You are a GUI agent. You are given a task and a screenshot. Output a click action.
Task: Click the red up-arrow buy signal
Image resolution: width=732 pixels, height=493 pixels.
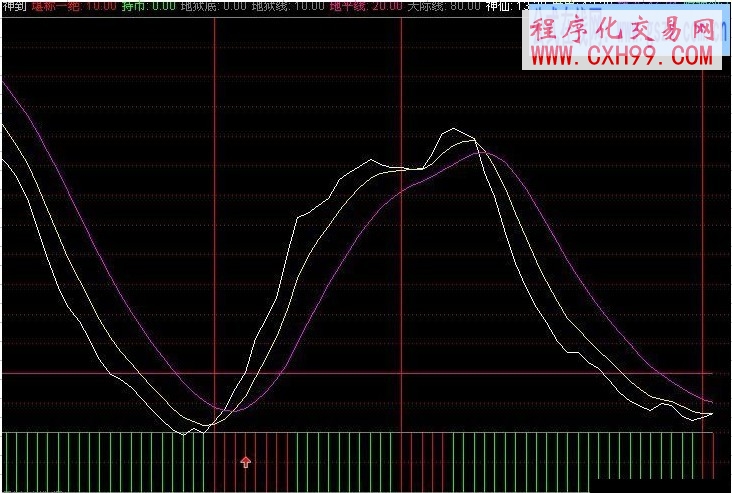tap(246, 461)
